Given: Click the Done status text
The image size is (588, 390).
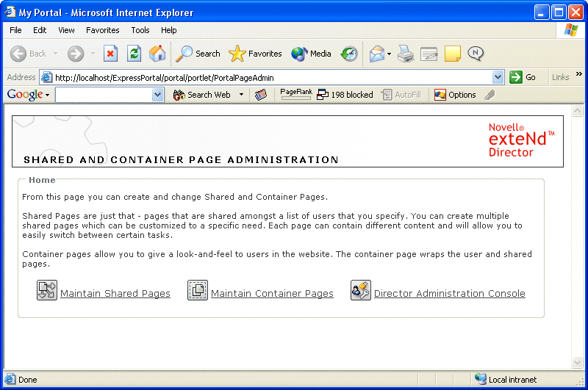Looking at the screenshot, I should [27, 380].
